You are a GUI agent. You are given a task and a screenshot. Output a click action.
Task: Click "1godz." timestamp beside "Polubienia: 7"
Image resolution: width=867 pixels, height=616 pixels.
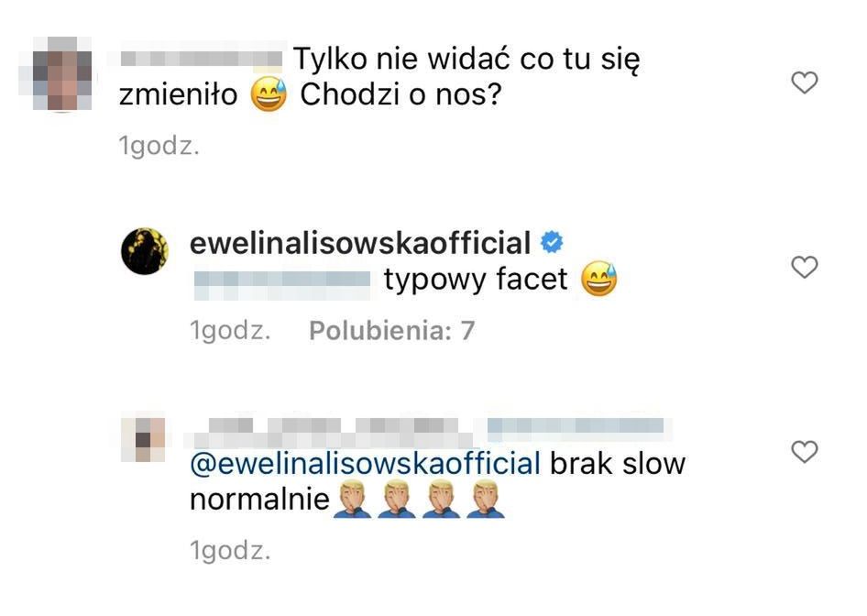pyautogui.click(x=229, y=331)
